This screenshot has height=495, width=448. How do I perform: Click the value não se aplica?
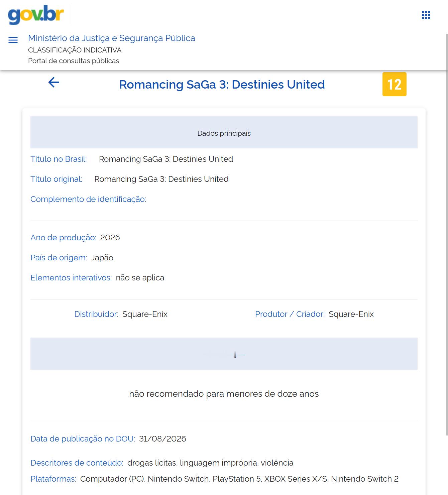click(x=140, y=278)
